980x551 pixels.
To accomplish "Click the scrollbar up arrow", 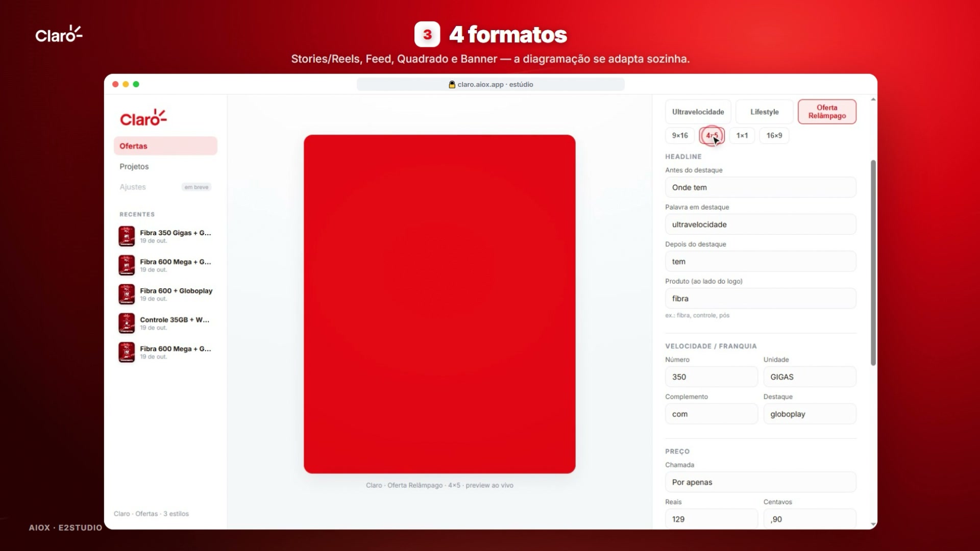I will click(x=873, y=99).
